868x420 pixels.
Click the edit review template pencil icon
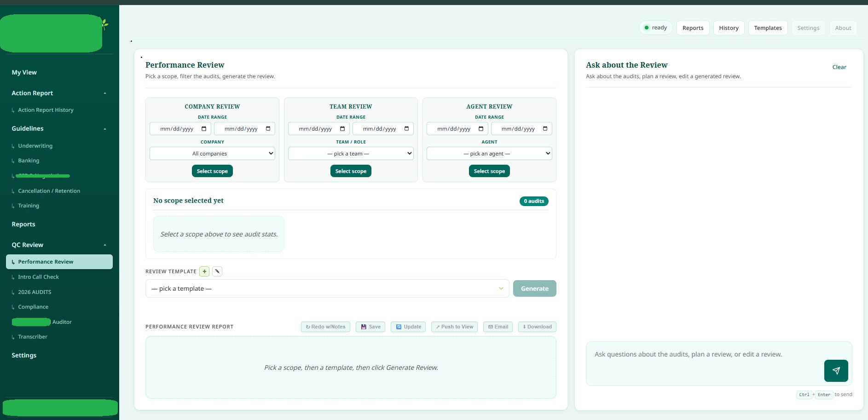217,271
